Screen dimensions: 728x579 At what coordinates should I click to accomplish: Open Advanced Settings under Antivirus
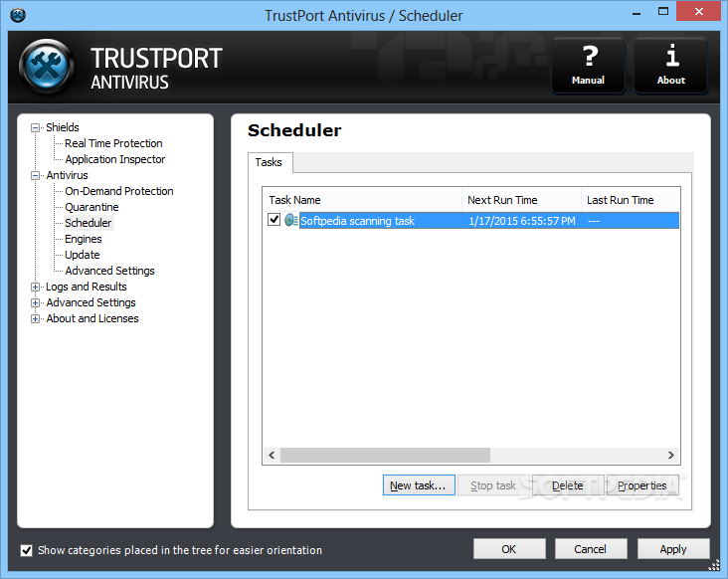[110, 271]
